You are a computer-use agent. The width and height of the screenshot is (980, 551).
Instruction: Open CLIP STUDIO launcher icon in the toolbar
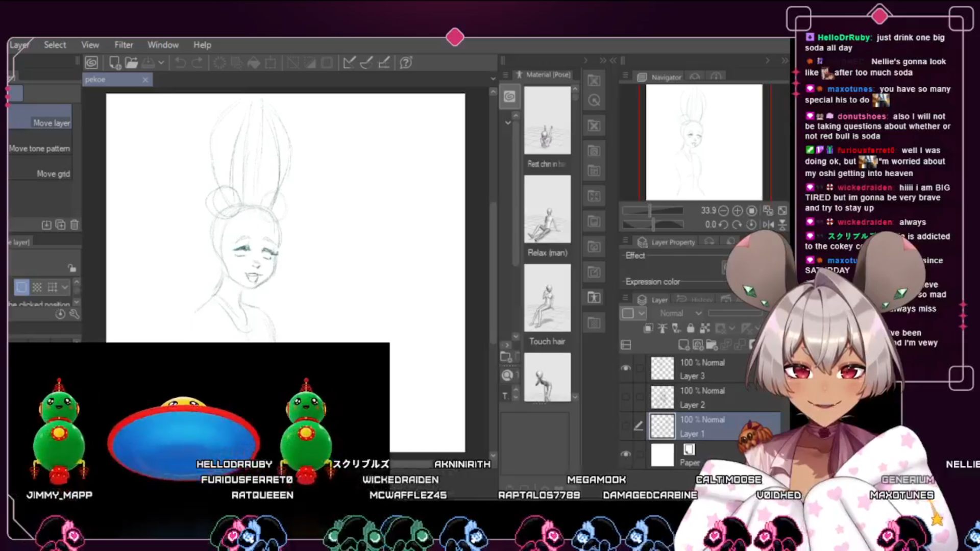click(x=91, y=63)
